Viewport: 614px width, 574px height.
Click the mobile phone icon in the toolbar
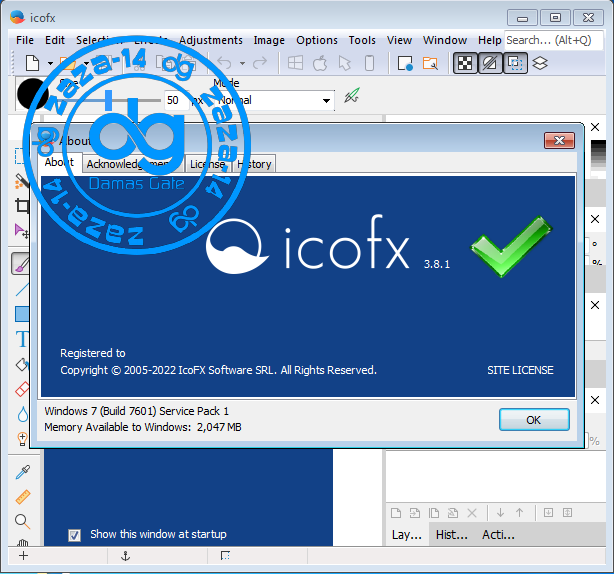pyautogui.click(x=369, y=63)
